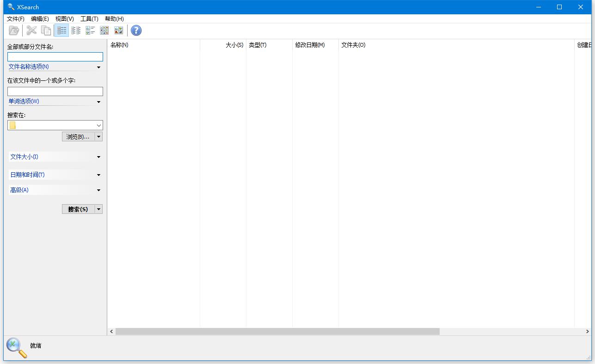This screenshot has width=595, height=364.
Task: Click the 搜索(S) button
Action: (x=78, y=209)
